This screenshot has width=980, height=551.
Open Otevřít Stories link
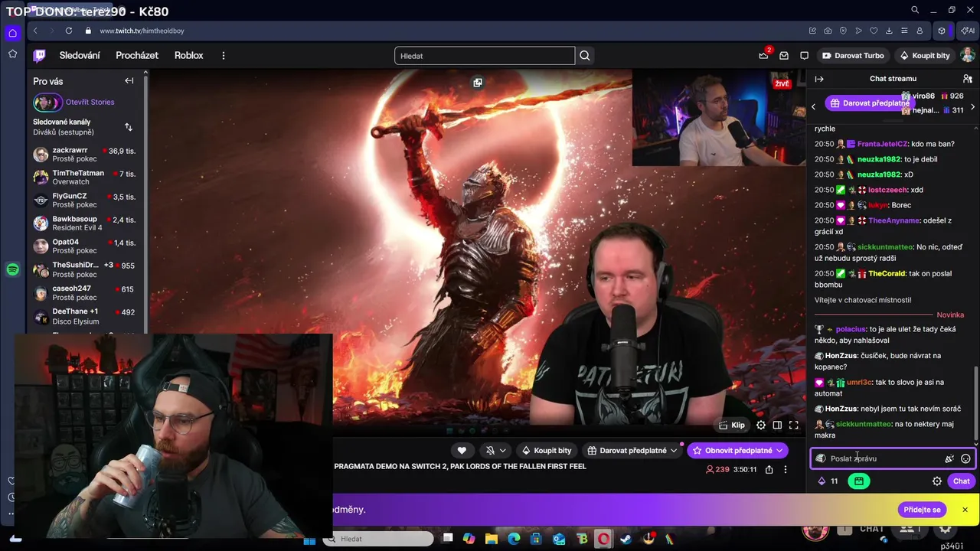coord(90,102)
